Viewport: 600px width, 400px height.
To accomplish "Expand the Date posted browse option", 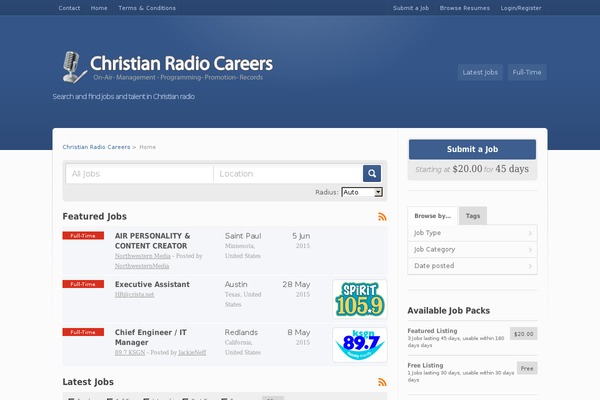I will (472, 266).
